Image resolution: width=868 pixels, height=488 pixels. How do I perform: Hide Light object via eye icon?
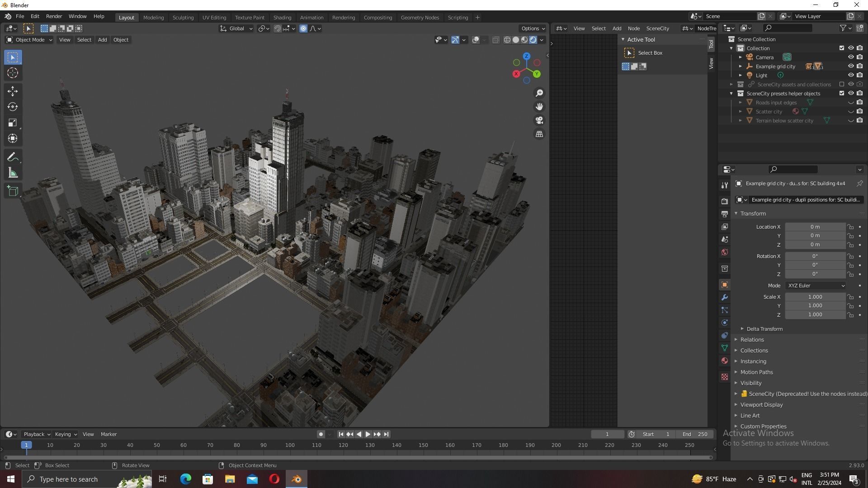[850, 75]
